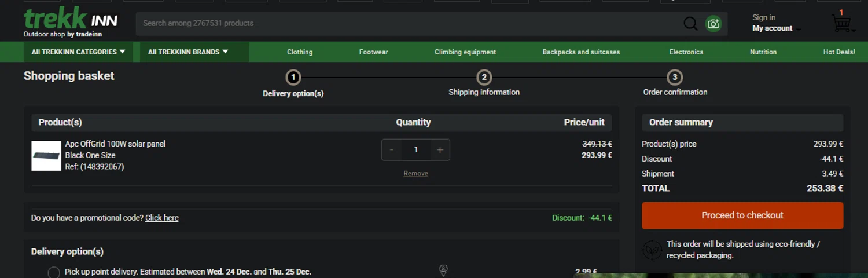Open My account dropdown
868x278 pixels.
tap(776, 28)
